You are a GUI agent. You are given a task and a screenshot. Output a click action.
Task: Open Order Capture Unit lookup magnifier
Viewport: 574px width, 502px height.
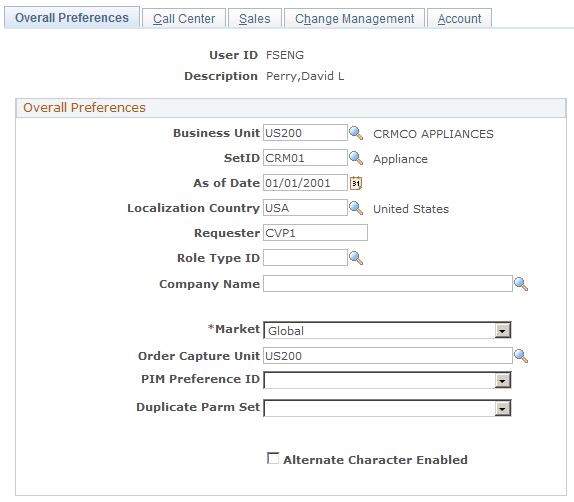[x=521, y=356]
